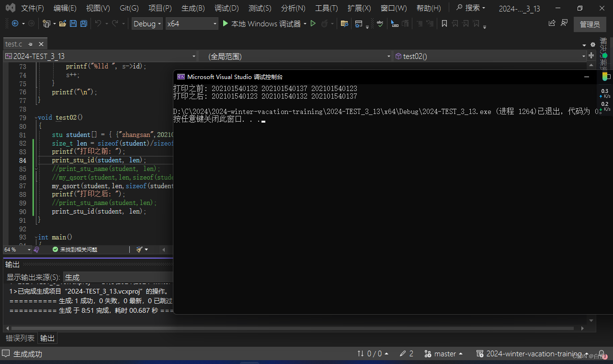Click the editor horizontal scroll left arrow
The image size is (613, 364).
[x=164, y=250]
